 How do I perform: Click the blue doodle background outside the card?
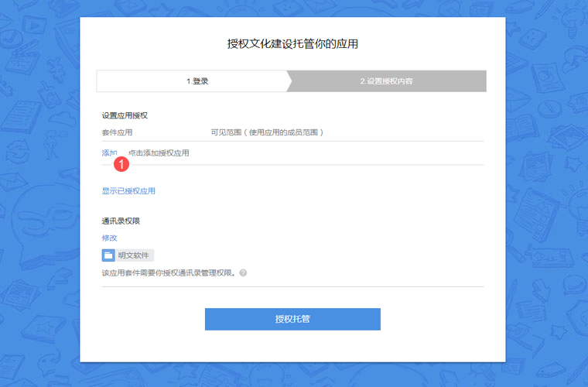point(39,193)
